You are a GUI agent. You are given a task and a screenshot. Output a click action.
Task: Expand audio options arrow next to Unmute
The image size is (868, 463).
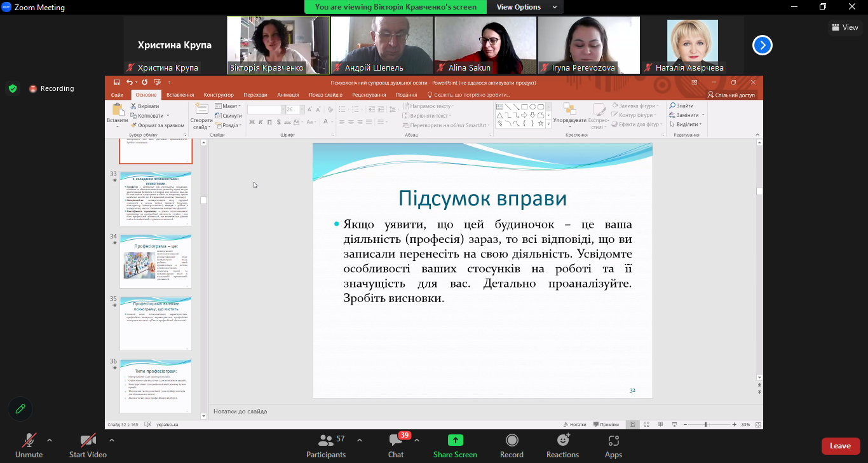pyautogui.click(x=50, y=439)
